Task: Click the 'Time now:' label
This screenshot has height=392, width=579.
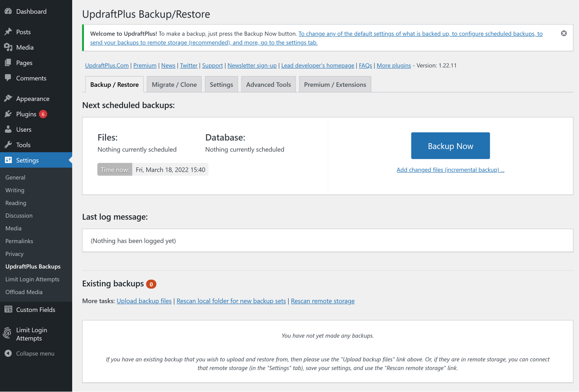Action: [x=115, y=170]
